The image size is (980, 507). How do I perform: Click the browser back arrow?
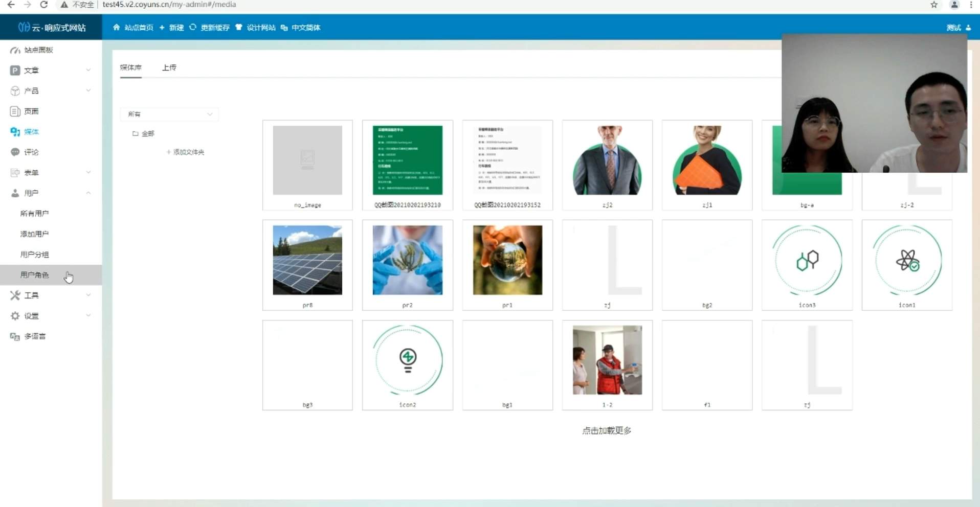pyautogui.click(x=11, y=5)
